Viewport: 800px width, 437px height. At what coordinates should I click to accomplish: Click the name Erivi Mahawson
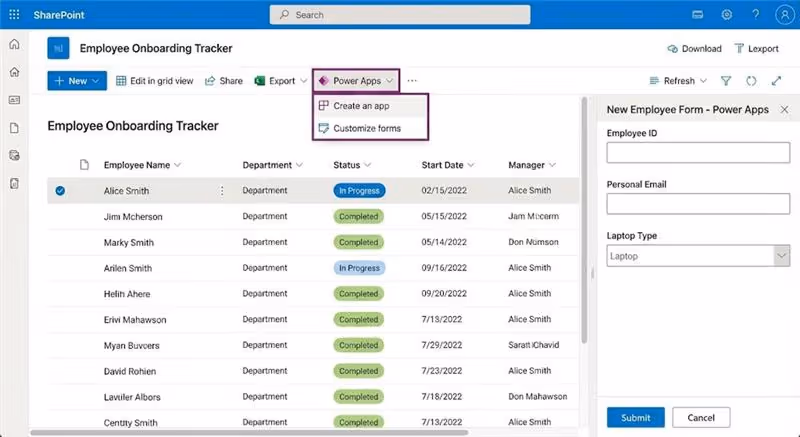pyautogui.click(x=135, y=320)
